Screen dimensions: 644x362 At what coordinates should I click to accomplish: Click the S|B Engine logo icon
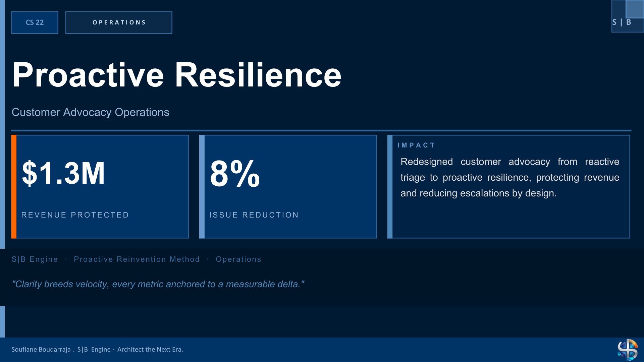(x=628, y=350)
